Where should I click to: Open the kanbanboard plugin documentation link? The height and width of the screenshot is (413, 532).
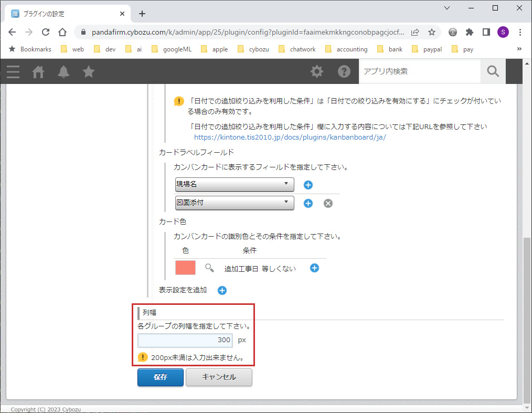pos(290,137)
